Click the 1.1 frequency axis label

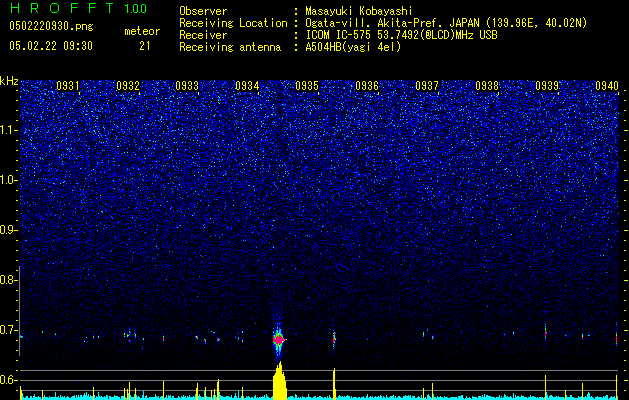click(8, 130)
